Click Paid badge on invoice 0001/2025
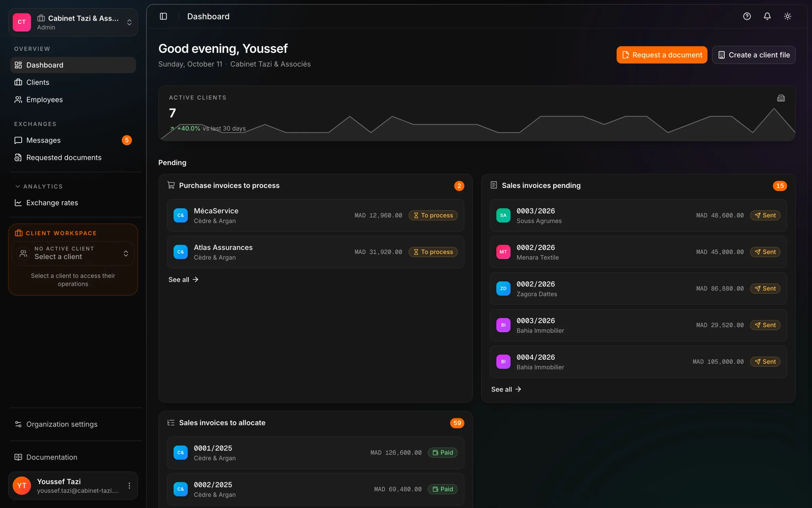The image size is (812, 508). click(x=443, y=452)
